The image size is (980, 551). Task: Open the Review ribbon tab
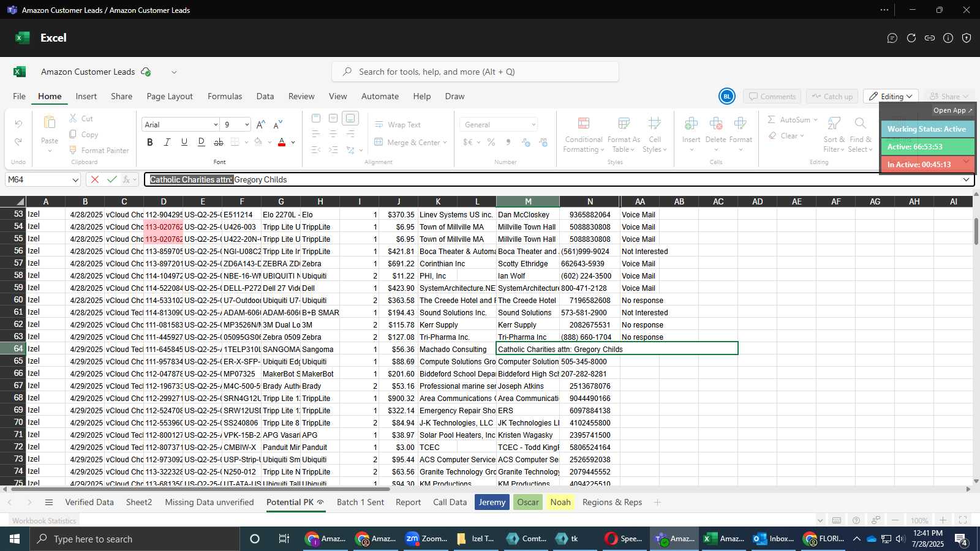pos(301,96)
